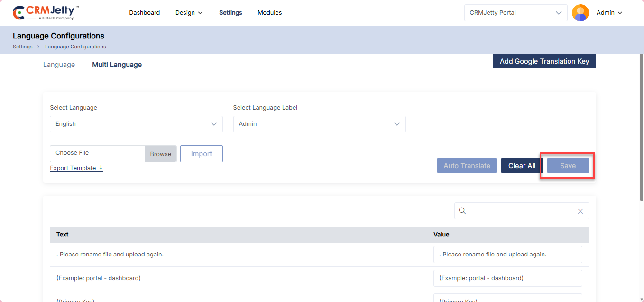644x302 pixels.
Task: Open the Select Language Label dropdown
Action: click(x=319, y=124)
